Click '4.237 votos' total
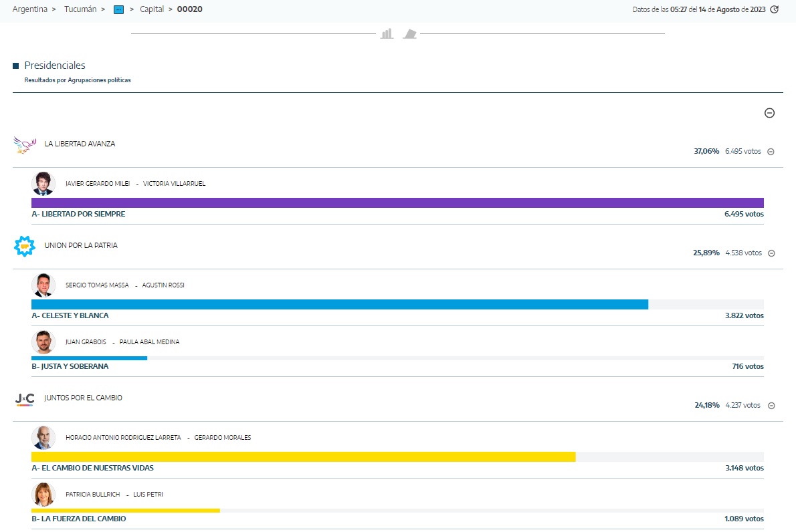The image size is (796, 532). tap(743, 405)
